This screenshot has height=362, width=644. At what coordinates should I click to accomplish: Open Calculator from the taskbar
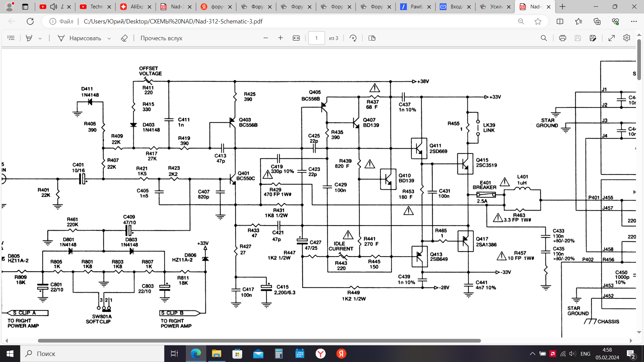click(x=279, y=354)
